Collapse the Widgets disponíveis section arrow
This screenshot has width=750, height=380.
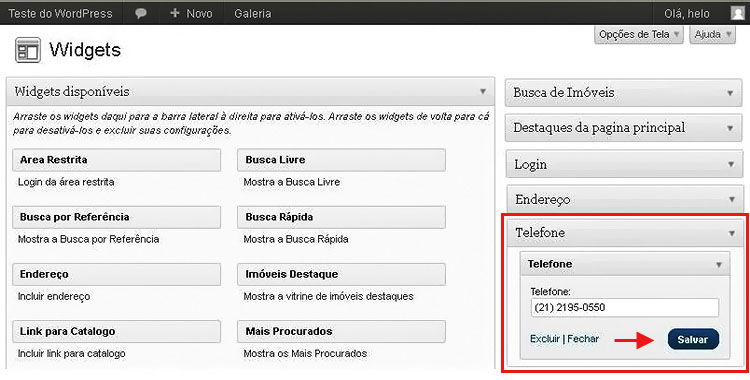pos(483,91)
